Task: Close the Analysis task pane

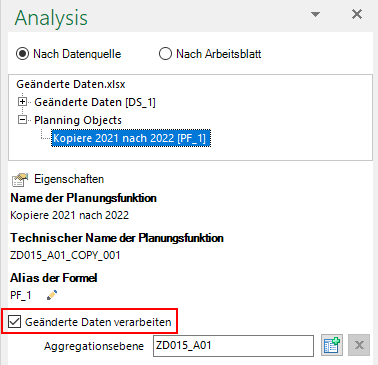Action: point(357,14)
